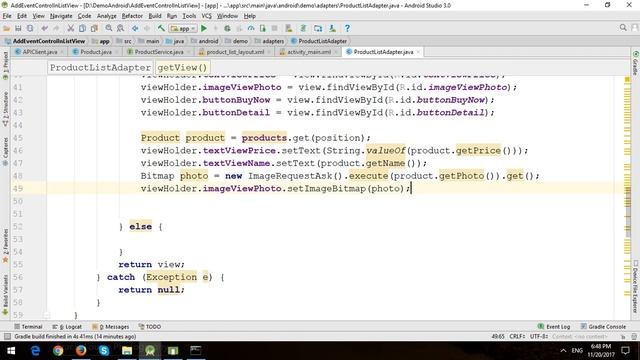Open the Edit menu

[22, 16]
